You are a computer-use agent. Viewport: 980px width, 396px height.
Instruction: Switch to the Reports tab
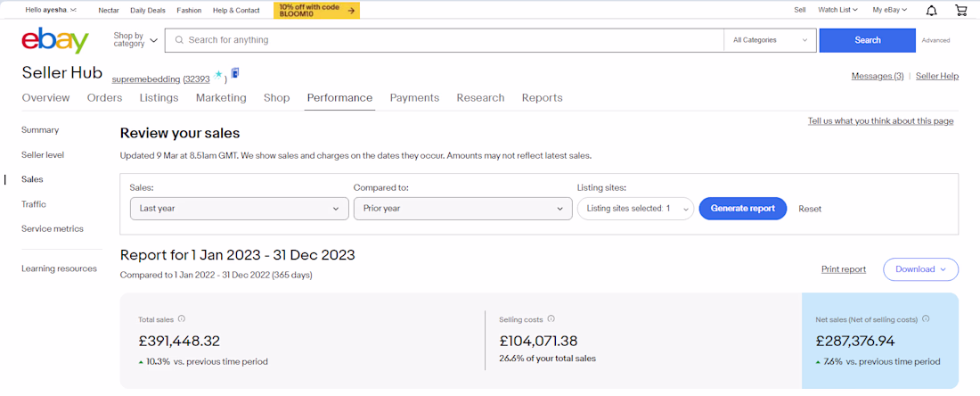[x=542, y=97]
